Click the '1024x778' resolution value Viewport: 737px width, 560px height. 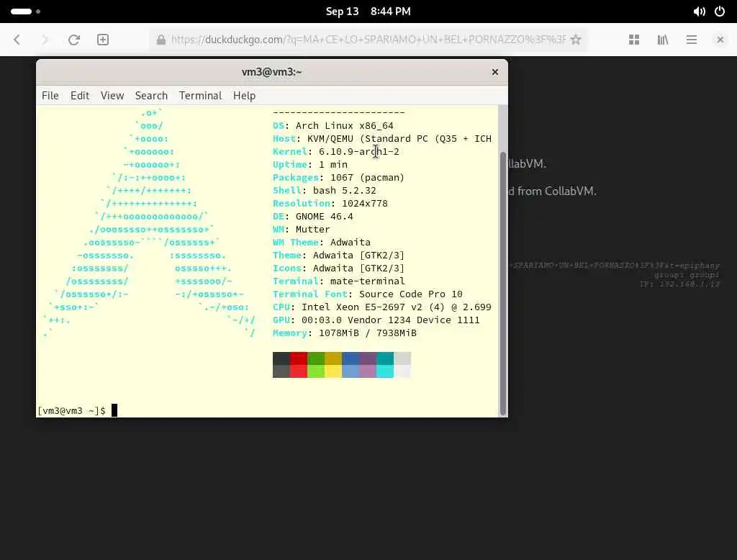[365, 203]
